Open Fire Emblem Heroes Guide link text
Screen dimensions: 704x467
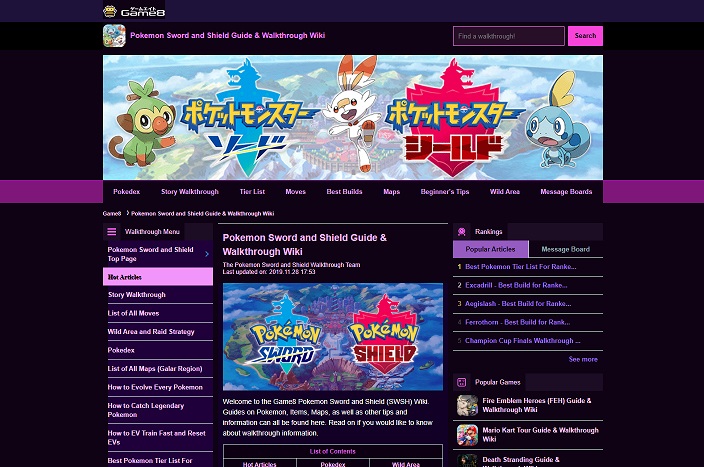[x=537, y=405]
